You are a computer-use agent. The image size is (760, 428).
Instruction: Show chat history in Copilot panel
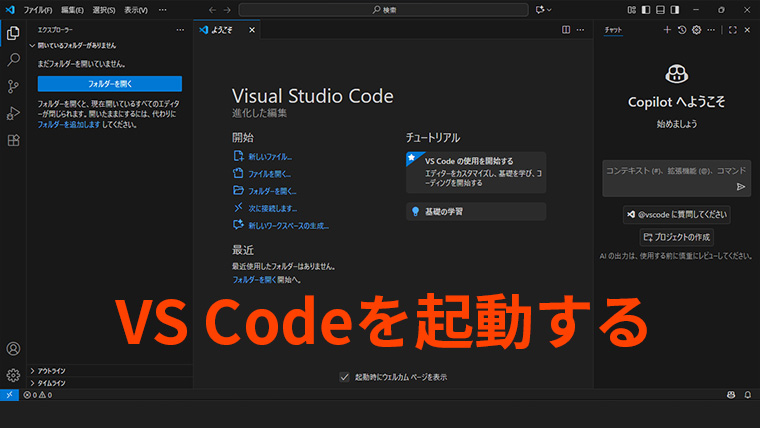pos(682,30)
